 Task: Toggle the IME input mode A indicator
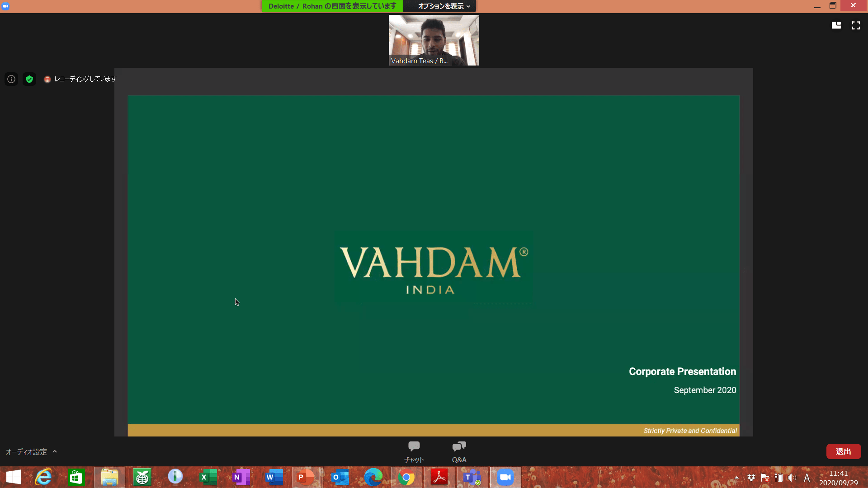tap(807, 478)
